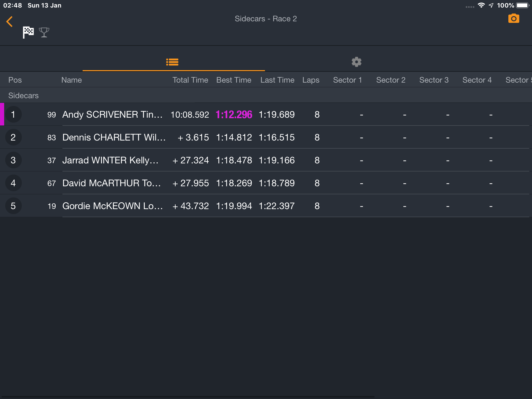Select the position 3 circle badge

[13, 160]
